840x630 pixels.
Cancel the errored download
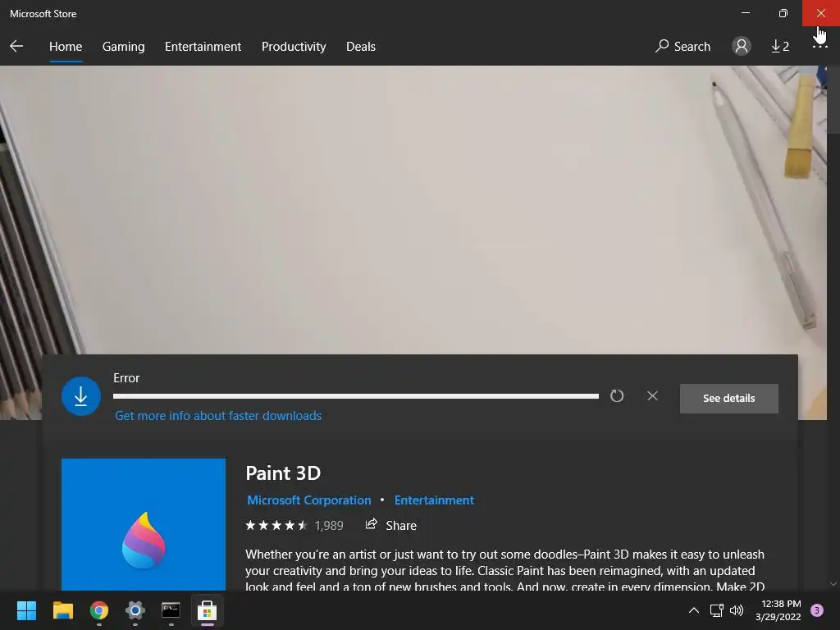pos(652,396)
